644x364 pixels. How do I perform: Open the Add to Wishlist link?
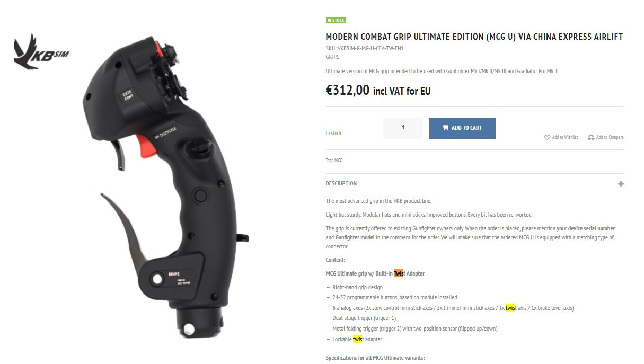coord(565,137)
